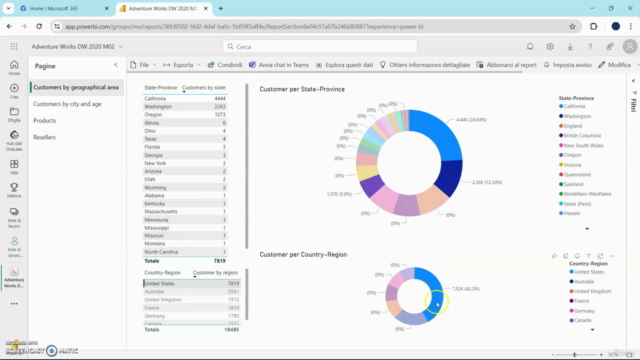Show more Country-Region legend entries
The width and height of the screenshot is (640, 360).
[592, 329]
